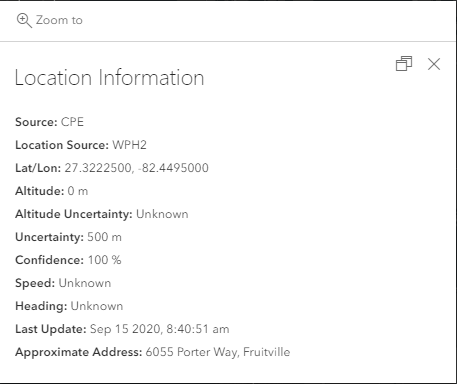Click the 'Zoom to' text link
This screenshot has height=384, width=457.
59,20
